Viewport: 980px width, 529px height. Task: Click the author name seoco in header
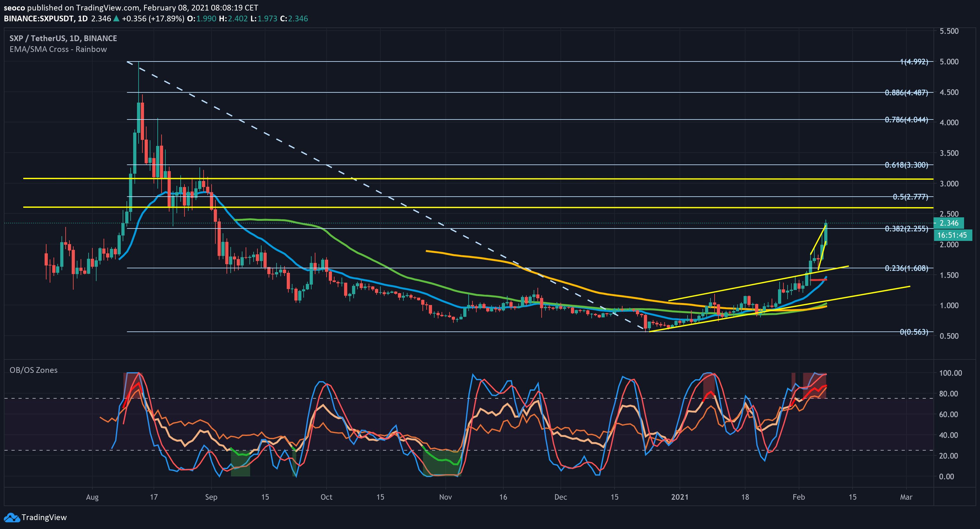coord(14,8)
